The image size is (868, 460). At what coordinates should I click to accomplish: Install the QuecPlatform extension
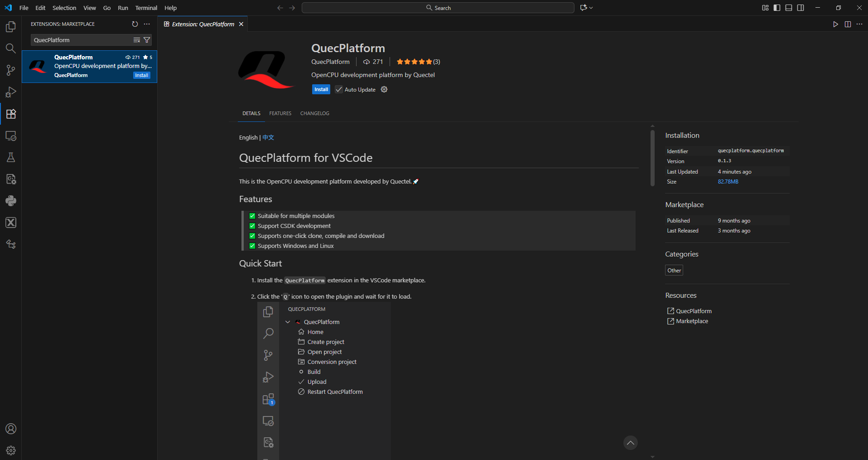321,89
